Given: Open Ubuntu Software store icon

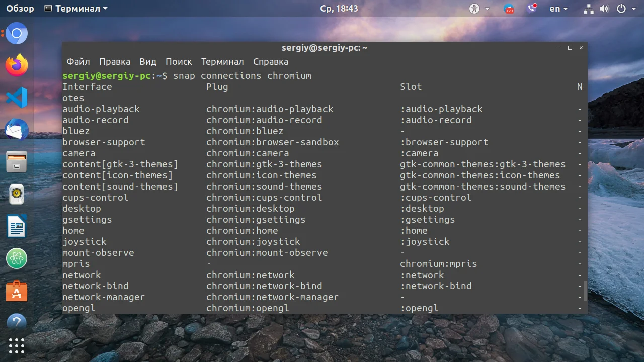Looking at the screenshot, I should click(17, 291).
